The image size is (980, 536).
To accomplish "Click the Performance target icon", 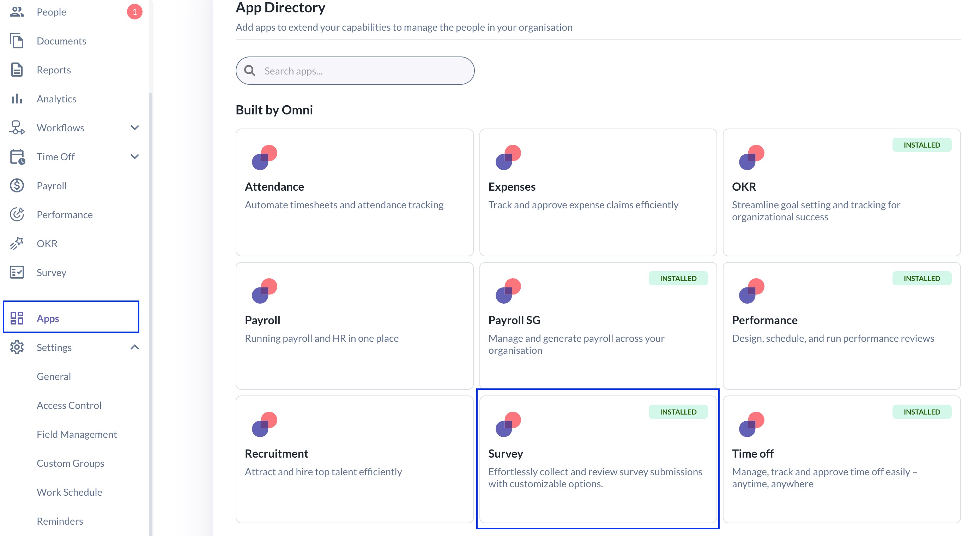I will [x=17, y=214].
